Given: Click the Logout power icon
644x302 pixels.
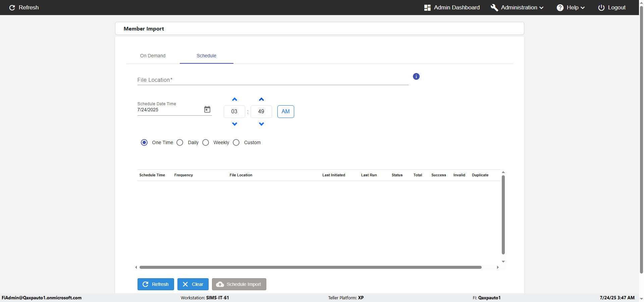Looking at the screenshot, I should click(x=601, y=7).
